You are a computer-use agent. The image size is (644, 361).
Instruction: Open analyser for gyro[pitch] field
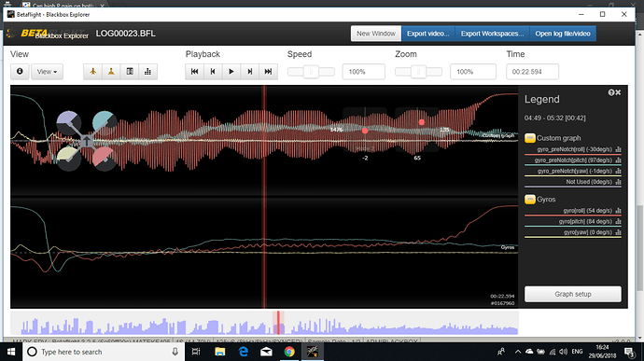point(618,221)
